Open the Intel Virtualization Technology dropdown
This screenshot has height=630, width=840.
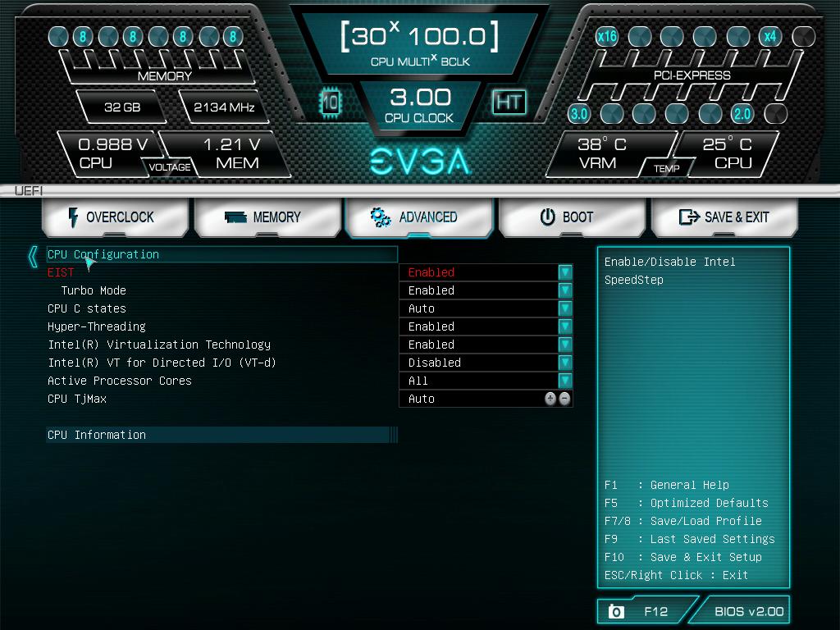pos(564,345)
